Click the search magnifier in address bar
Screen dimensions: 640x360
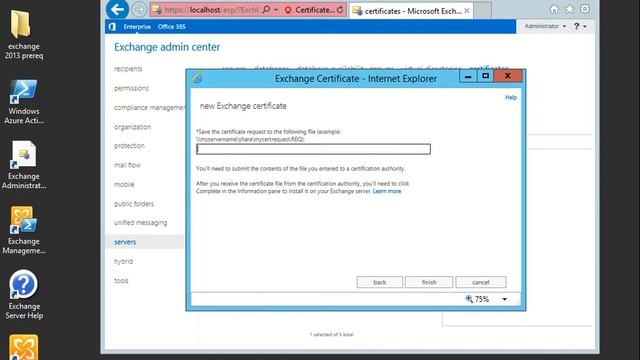click(266, 9)
